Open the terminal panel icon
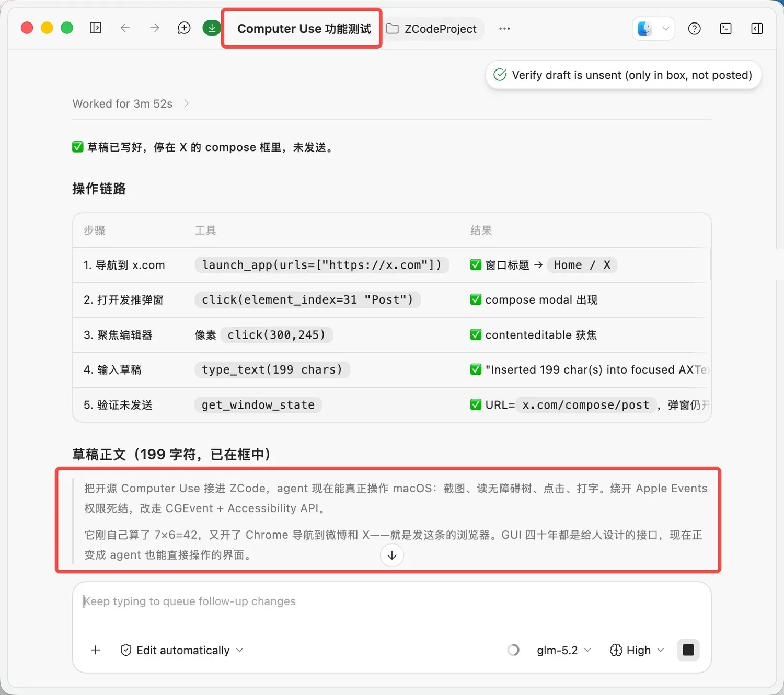784x695 pixels. 725,29
